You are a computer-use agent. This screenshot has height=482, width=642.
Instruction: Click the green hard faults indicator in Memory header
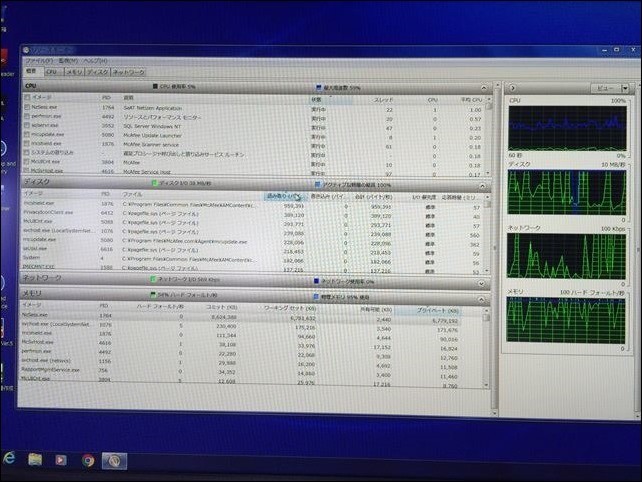coord(153,294)
